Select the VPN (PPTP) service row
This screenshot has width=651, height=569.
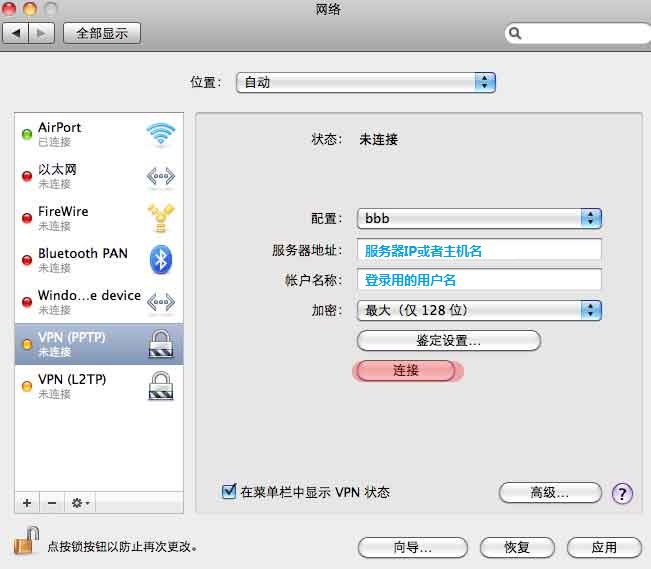tap(99, 344)
